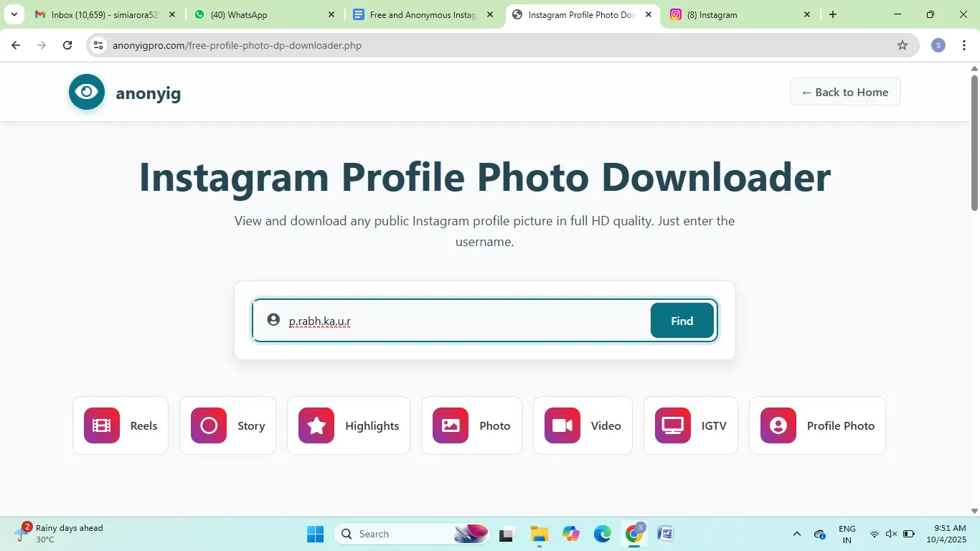This screenshot has height=551, width=980.
Task: Click the Find button
Action: pyautogui.click(x=682, y=320)
